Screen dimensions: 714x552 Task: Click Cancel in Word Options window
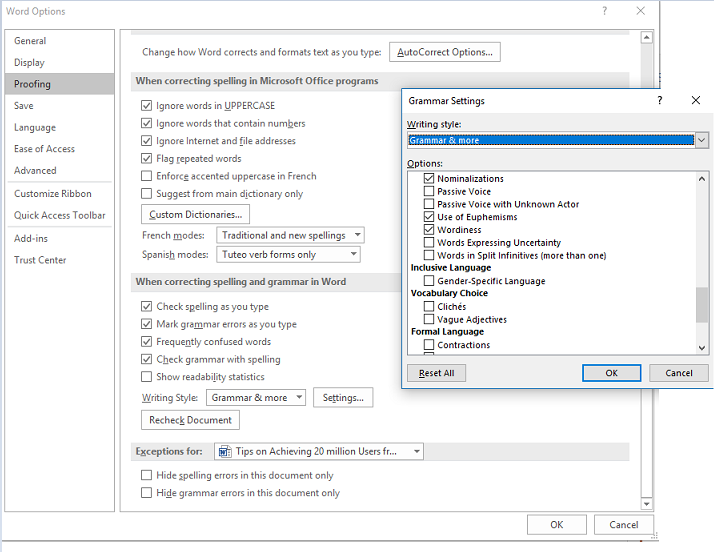[623, 525]
